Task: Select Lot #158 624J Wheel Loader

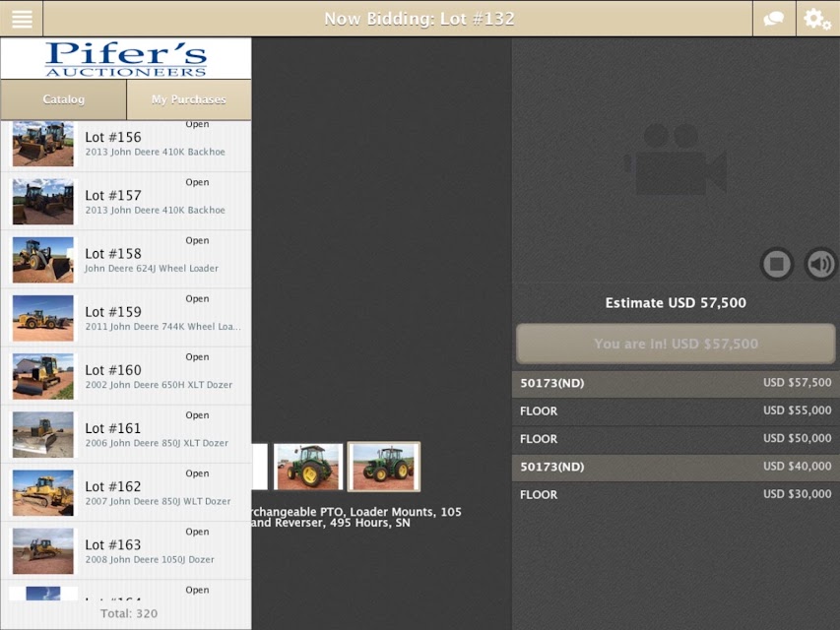Action: (126, 260)
